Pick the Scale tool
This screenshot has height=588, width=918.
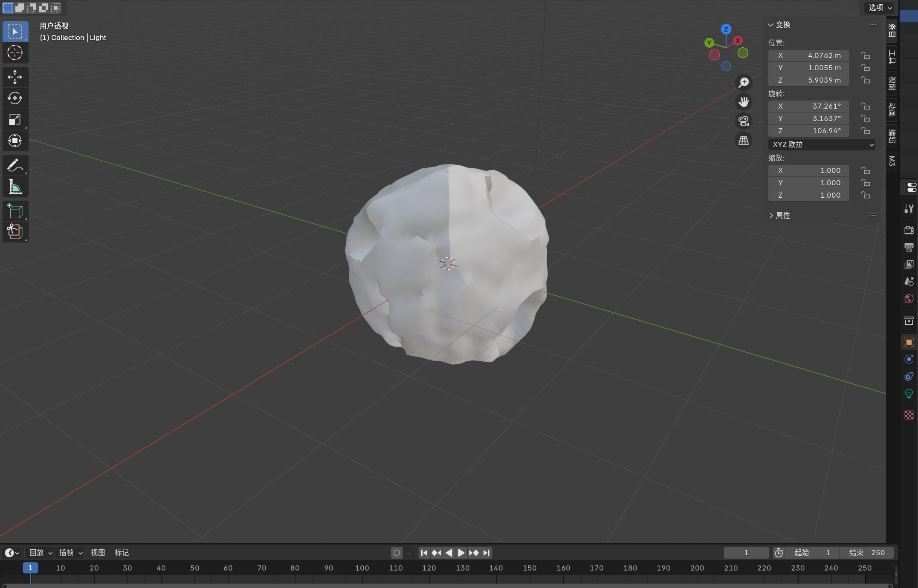[15, 120]
